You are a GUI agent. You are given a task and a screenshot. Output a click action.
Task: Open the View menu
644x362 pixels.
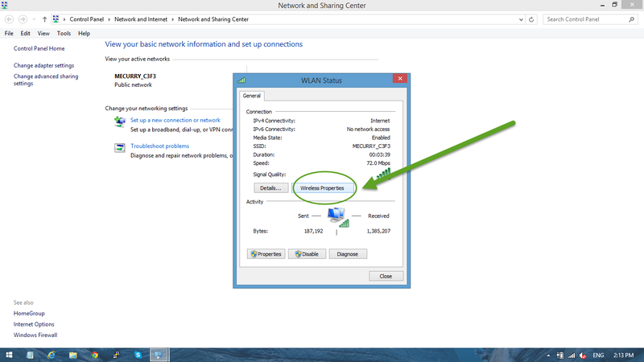(x=43, y=34)
